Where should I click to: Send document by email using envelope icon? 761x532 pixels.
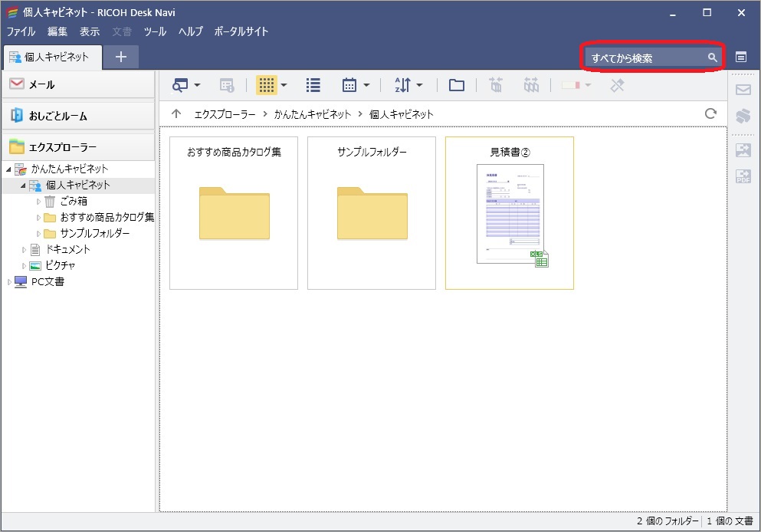click(742, 89)
